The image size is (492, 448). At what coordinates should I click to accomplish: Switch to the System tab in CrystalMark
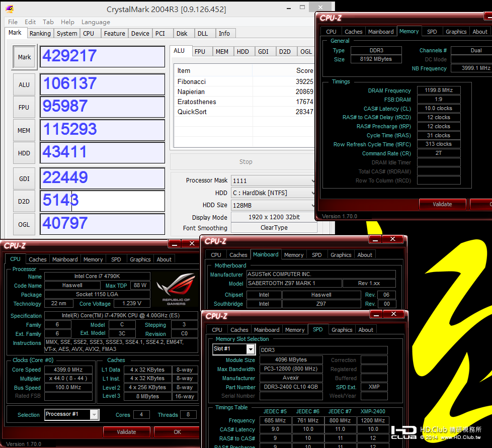coord(67,34)
